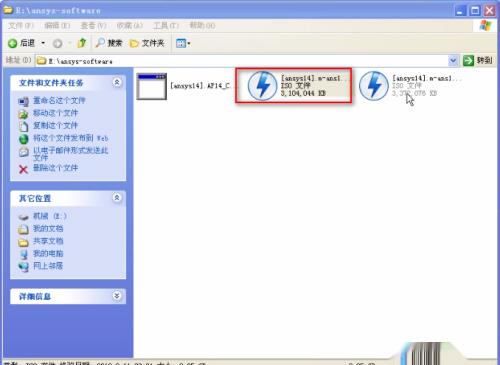
Task: Open the Back button history dropdown arrow
Action: point(43,43)
